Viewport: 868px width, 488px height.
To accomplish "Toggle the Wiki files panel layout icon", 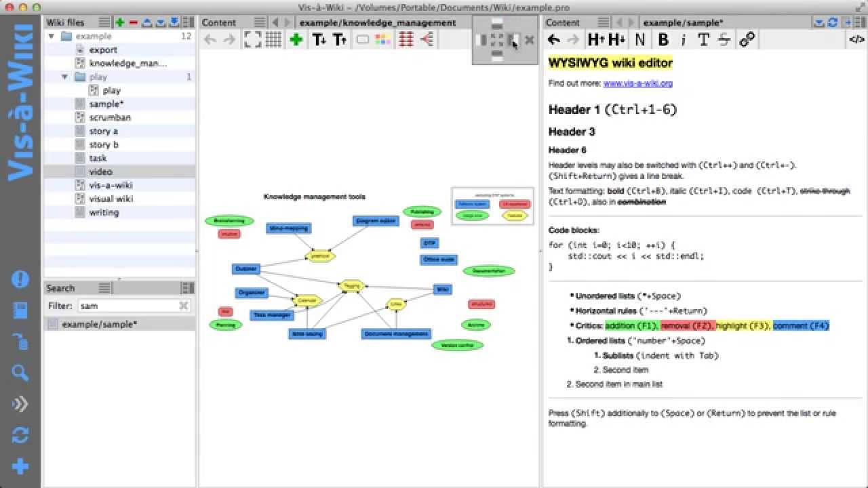I will click(189, 22).
